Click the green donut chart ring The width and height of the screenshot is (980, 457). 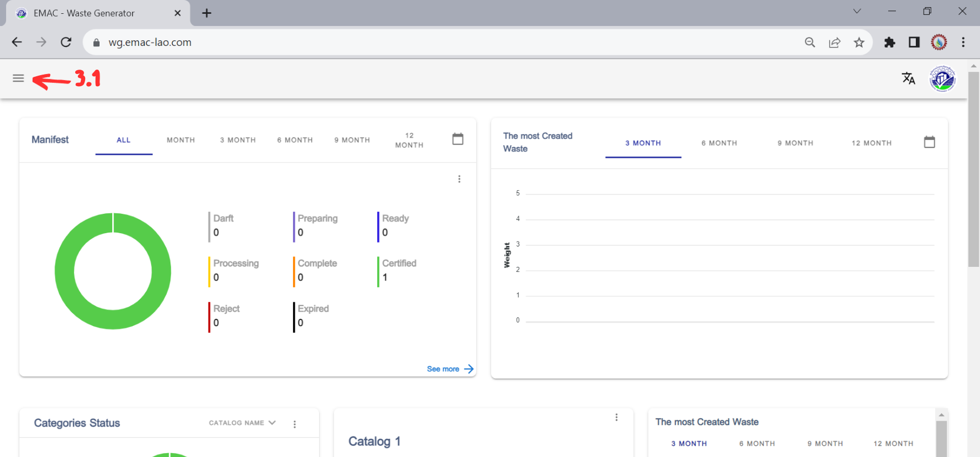(64, 271)
